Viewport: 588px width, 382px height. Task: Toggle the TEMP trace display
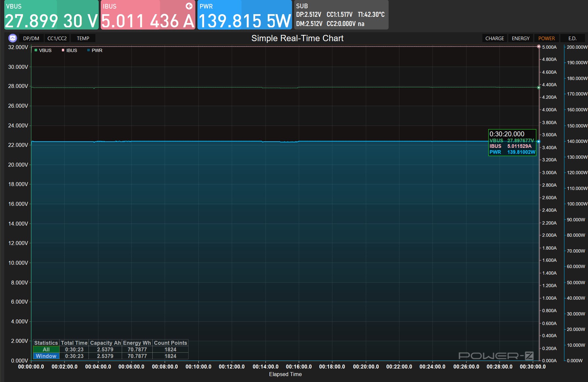(83, 39)
